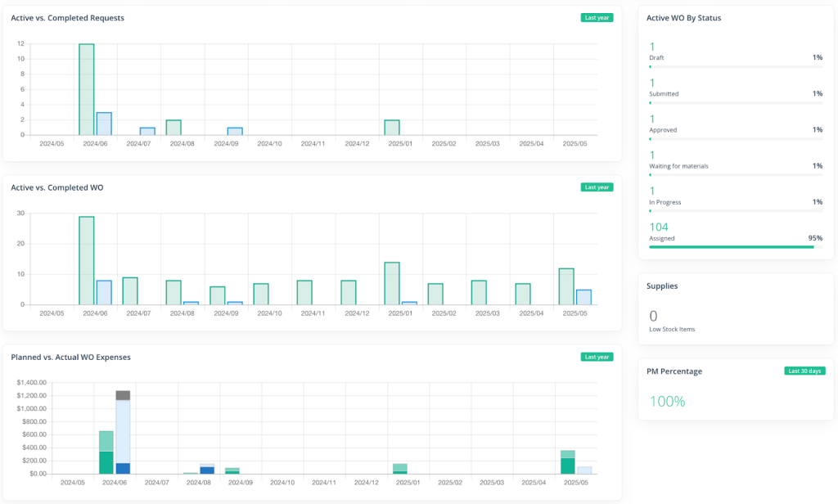Click the Supplies panel header
The height and width of the screenshot is (504, 838).
[x=663, y=286]
